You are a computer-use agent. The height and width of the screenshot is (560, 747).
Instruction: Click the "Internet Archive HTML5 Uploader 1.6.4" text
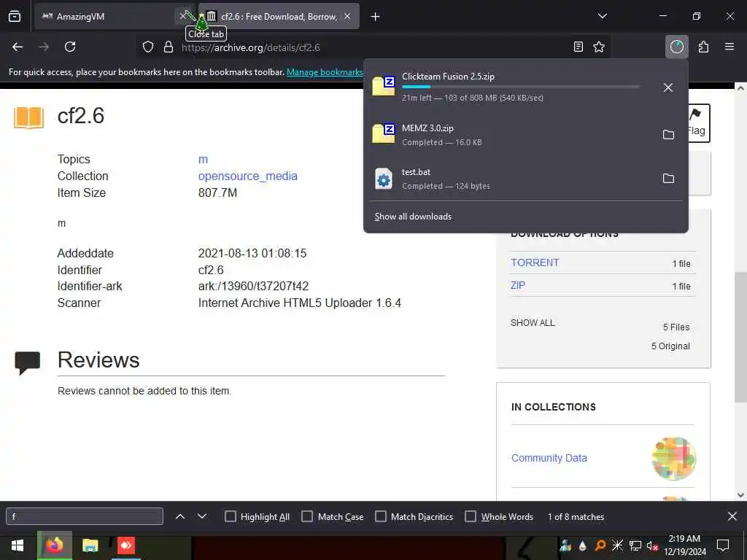tap(300, 303)
